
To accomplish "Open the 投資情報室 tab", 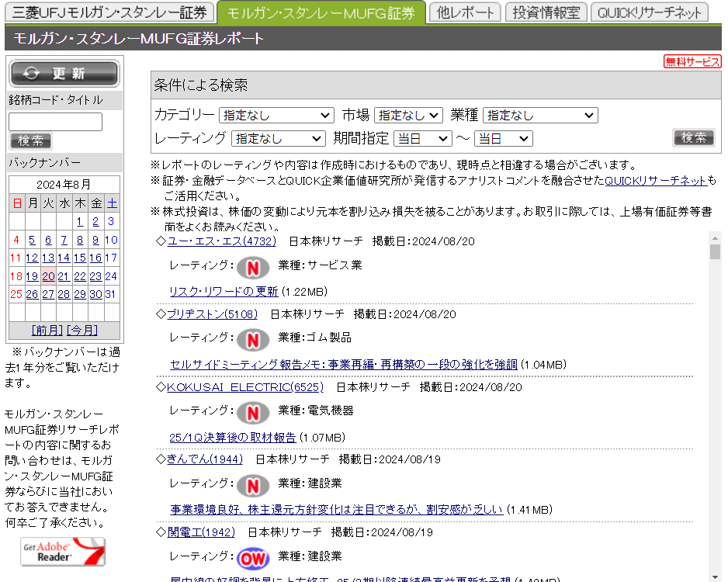I will click(x=546, y=12).
